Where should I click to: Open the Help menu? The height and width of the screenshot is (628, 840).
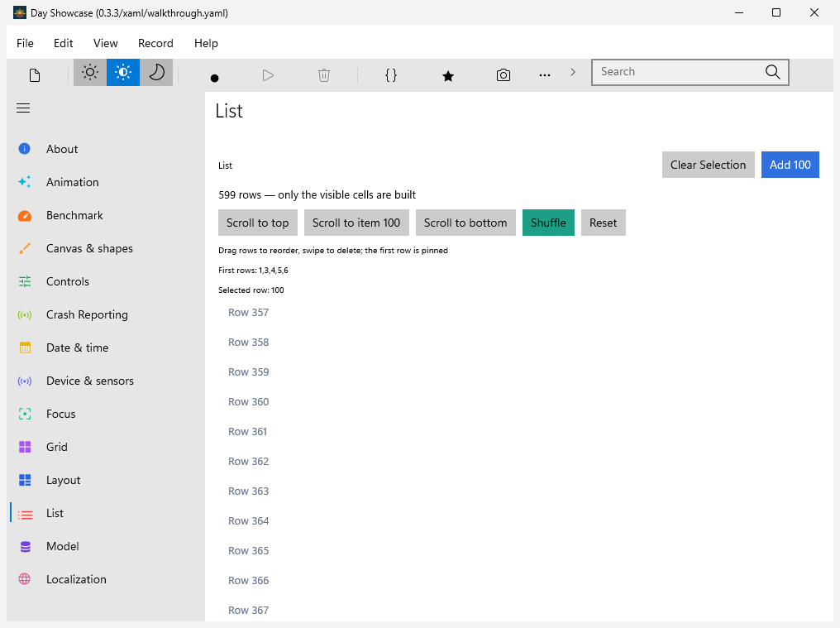(206, 44)
